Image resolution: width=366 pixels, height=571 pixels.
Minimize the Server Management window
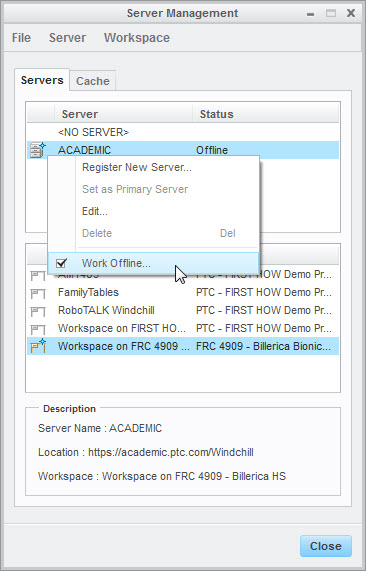click(310, 14)
